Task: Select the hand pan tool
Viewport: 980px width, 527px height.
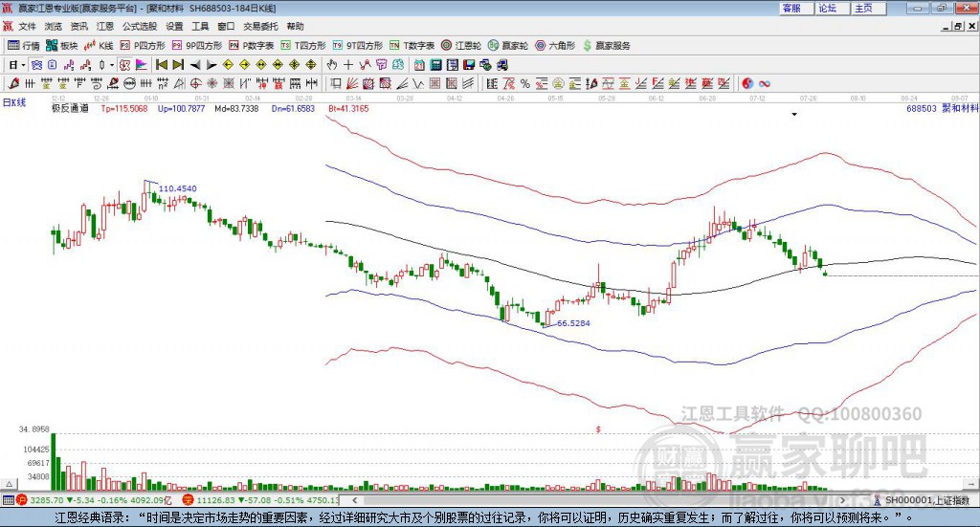Action: [332, 65]
